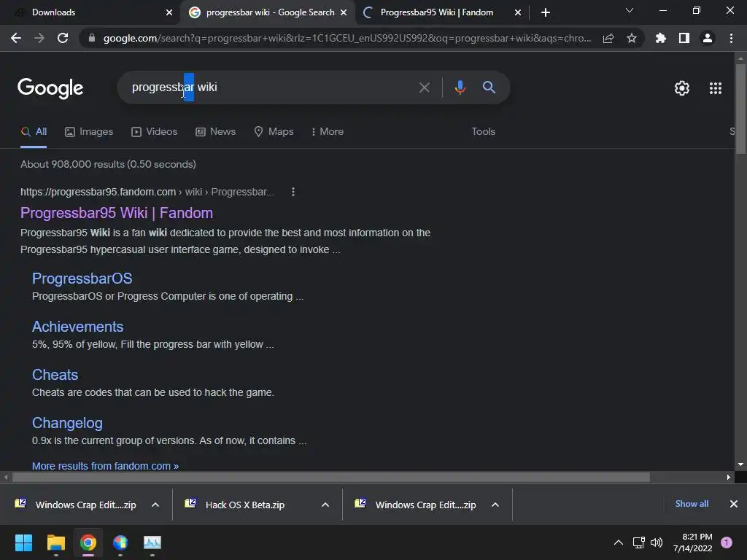
Task: Go to the Google home logo
Action: click(x=50, y=88)
